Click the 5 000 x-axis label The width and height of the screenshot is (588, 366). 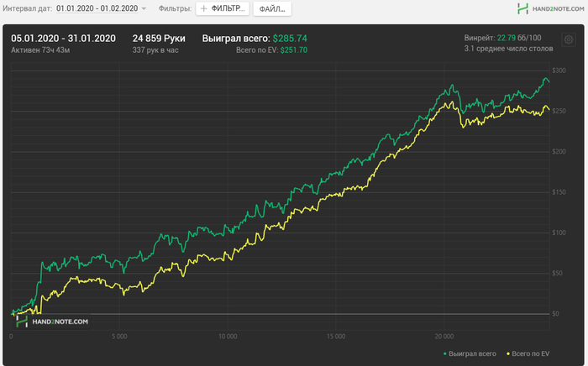click(119, 337)
